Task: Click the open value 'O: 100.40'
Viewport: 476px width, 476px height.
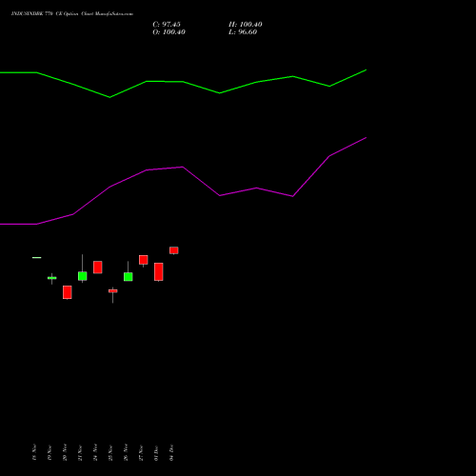Action: point(169,32)
